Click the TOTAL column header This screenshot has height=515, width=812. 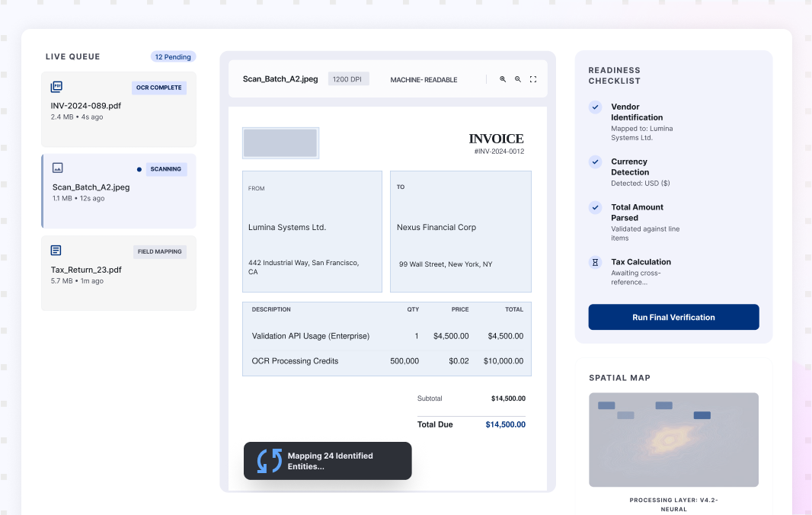point(514,309)
